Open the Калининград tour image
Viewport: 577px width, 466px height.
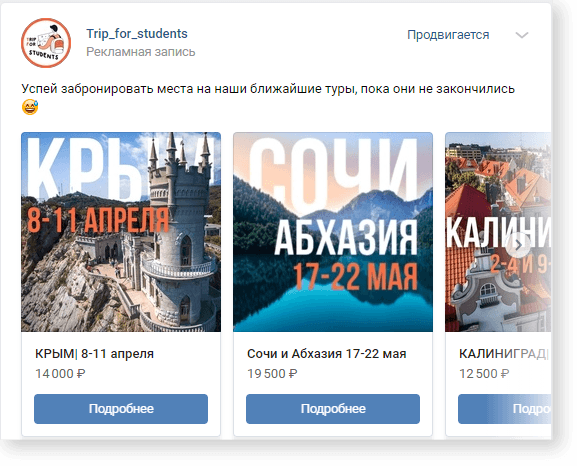pyautogui.click(x=498, y=232)
